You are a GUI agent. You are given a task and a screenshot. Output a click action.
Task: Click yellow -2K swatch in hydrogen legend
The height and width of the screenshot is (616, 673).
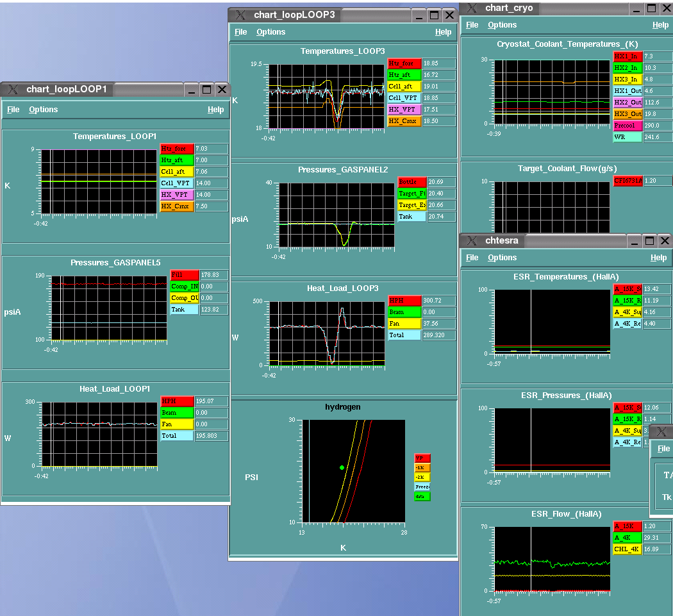[x=422, y=477]
